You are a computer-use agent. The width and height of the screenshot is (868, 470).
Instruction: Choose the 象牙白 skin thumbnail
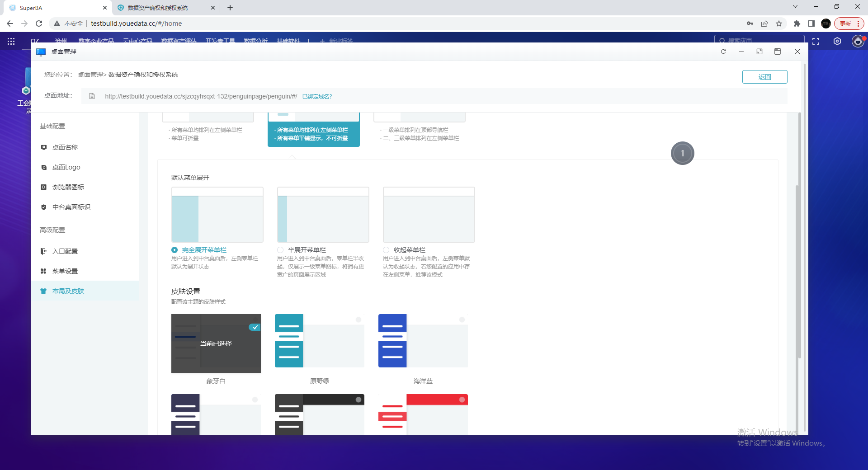[216, 343]
